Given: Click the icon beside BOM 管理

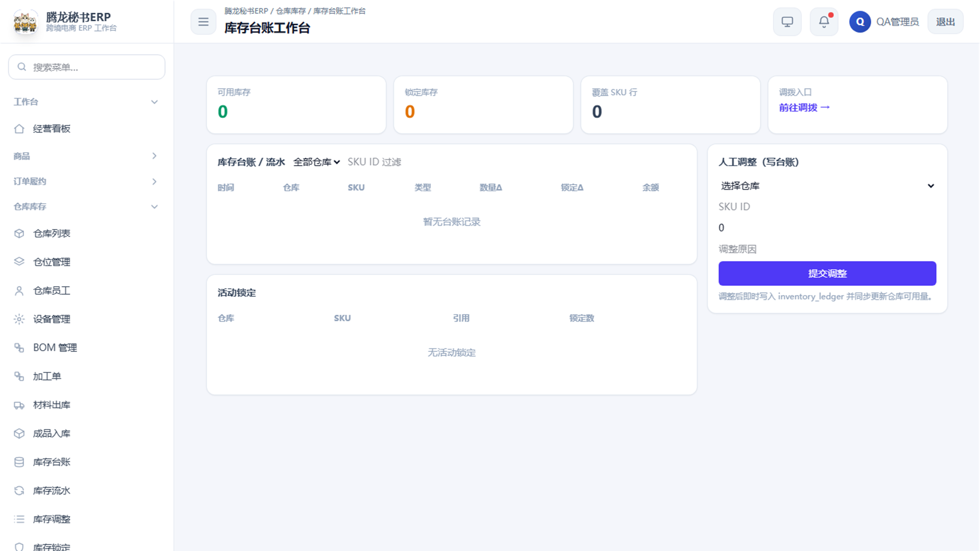Looking at the screenshot, I should tap(19, 347).
